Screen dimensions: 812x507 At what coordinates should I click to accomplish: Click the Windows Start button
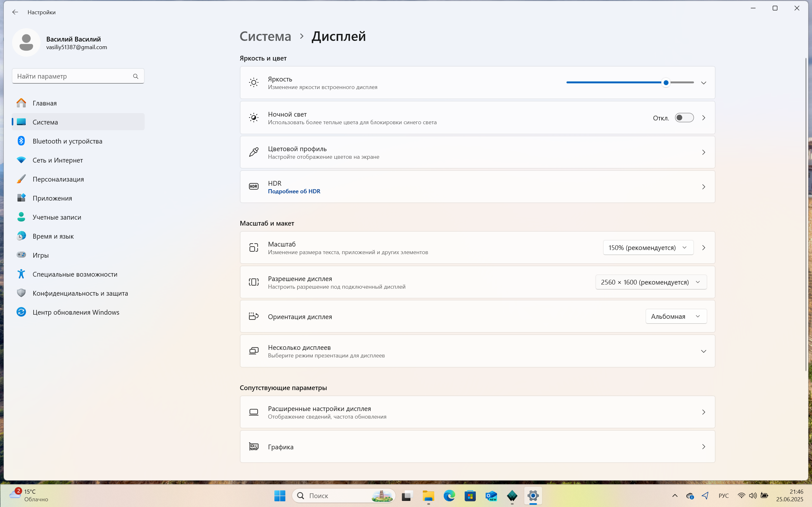279,495
